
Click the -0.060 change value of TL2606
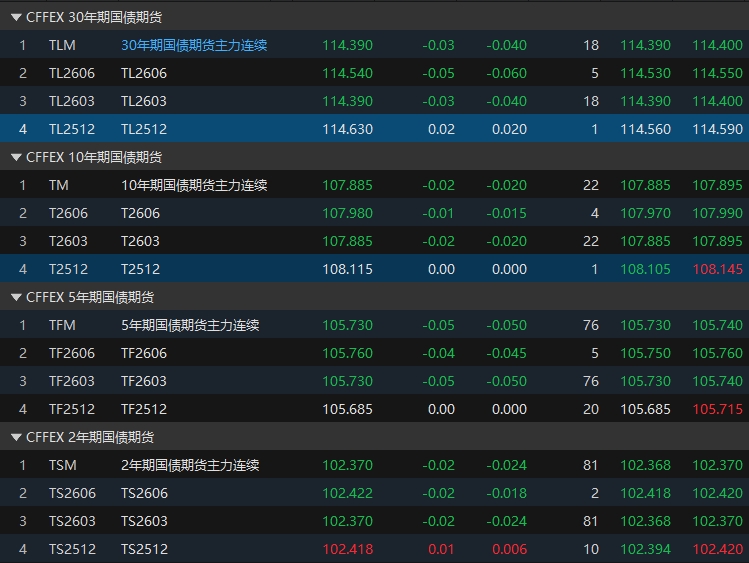click(506, 74)
